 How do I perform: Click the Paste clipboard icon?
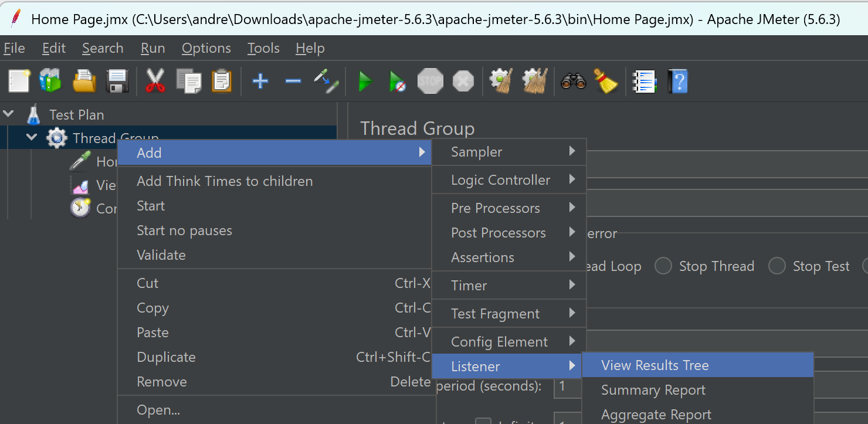click(221, 81)
